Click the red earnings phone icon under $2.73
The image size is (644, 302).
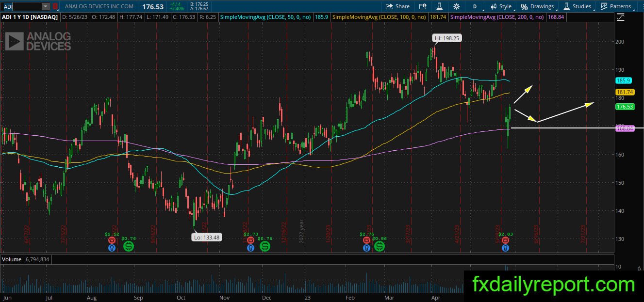[x=250, y=240]
